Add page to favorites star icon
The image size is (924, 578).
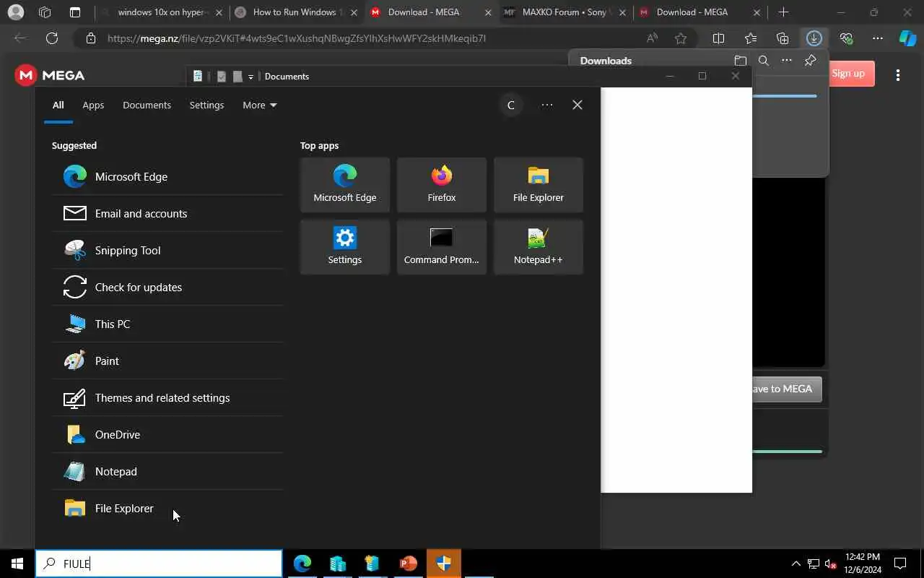[x=681, y=38]
